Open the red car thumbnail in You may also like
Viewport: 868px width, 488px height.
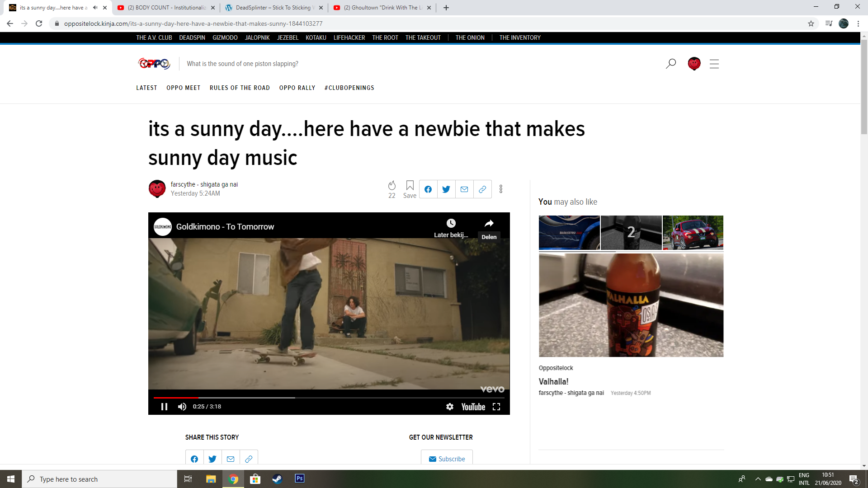693,232
